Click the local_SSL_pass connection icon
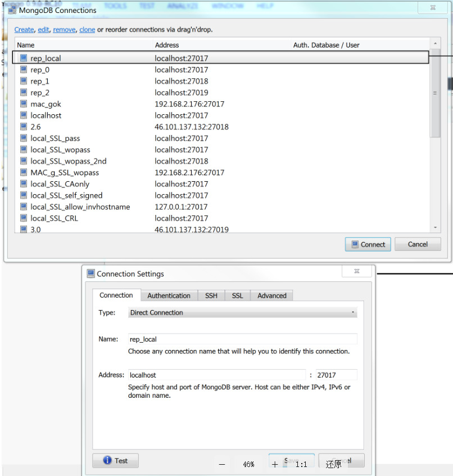This screenshot has width=453, height=476. coord(24,138)
